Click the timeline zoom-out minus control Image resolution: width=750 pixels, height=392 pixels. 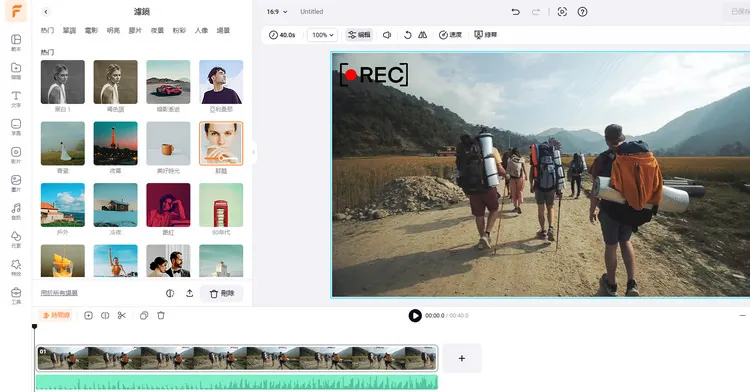click(742, 316)
